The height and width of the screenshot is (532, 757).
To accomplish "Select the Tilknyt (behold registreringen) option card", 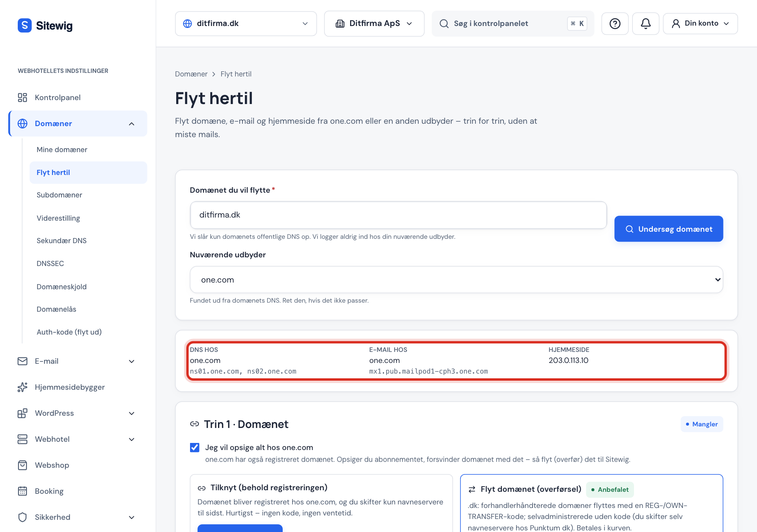I will (x=321, y=503).
